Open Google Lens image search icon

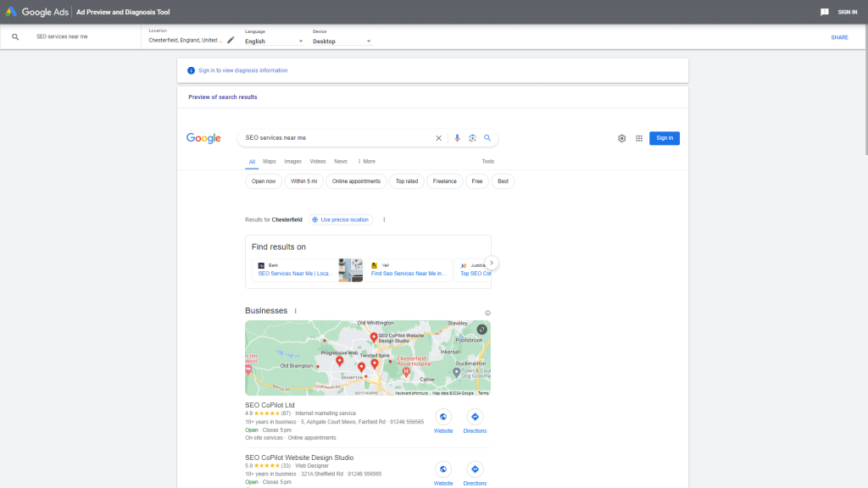[472, 137]
